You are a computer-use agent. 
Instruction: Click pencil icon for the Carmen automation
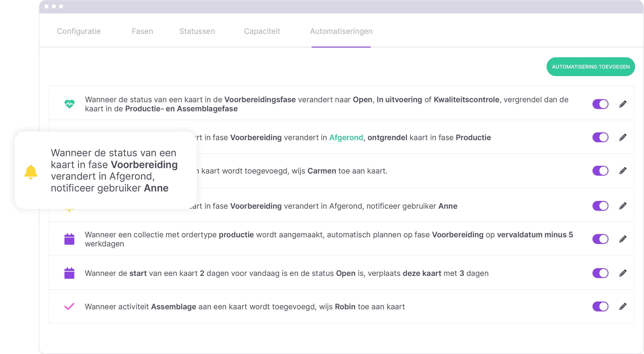tap(623, 171)
